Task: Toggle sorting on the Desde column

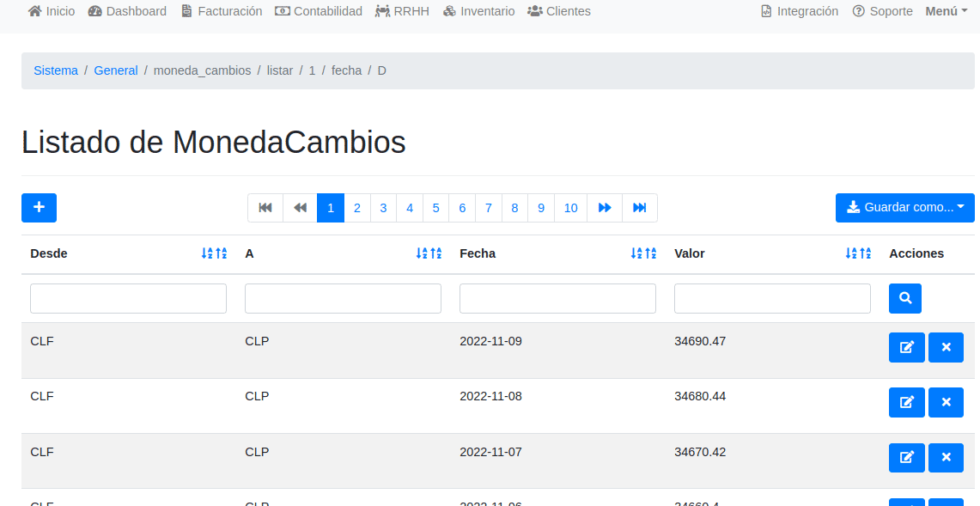Action: pyautogui.click(x=214, y=253)
